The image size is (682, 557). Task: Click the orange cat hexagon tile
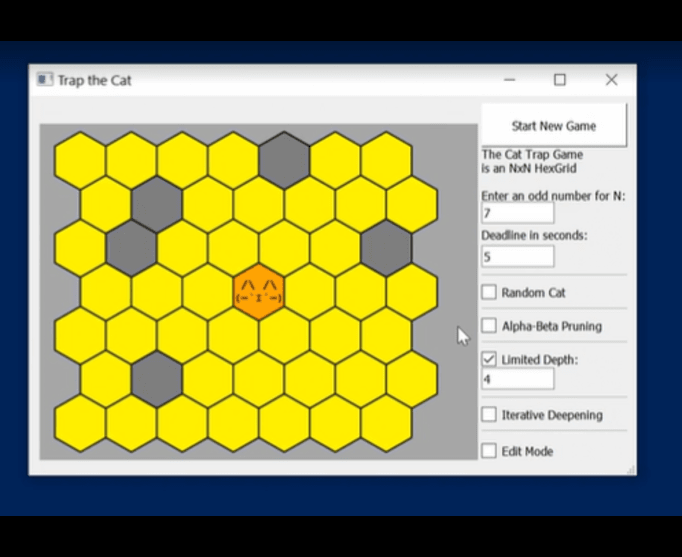pyautogui.click(x=259, y=292)
